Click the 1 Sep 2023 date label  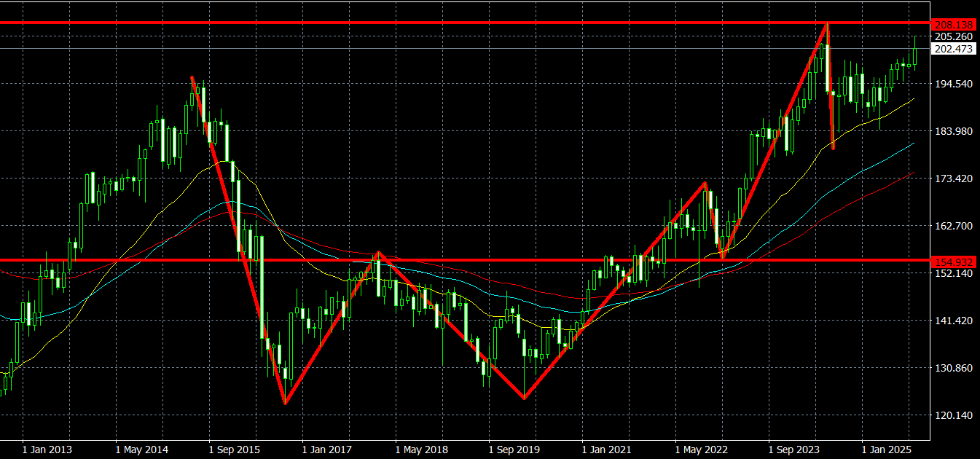point(794,450)
